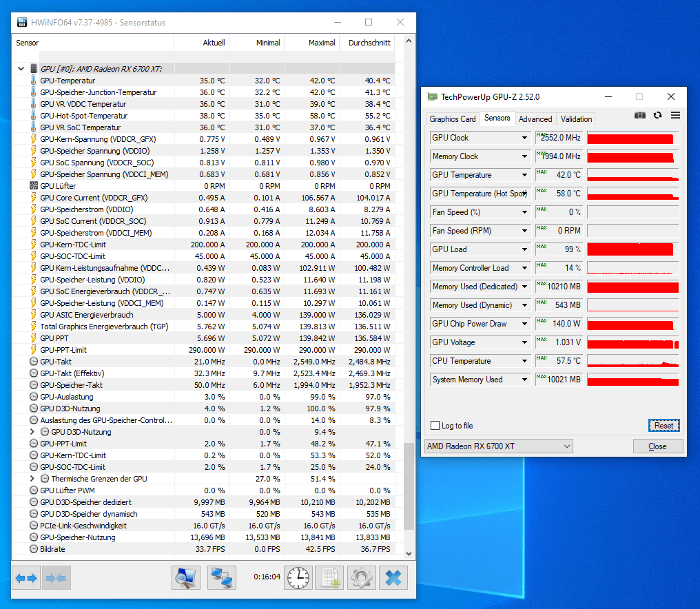Click the circle icon next to GPU-Takt row
Viewport: 700px width, 609px height.
34,362
